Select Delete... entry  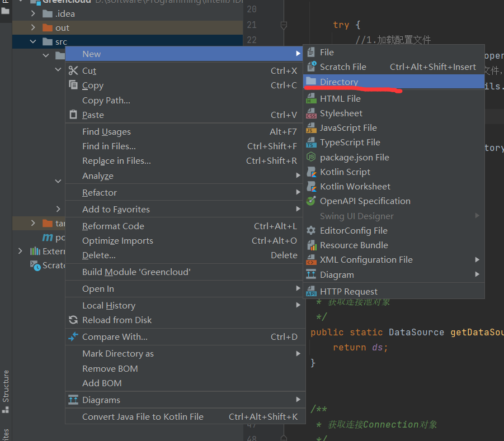(185, 255)
